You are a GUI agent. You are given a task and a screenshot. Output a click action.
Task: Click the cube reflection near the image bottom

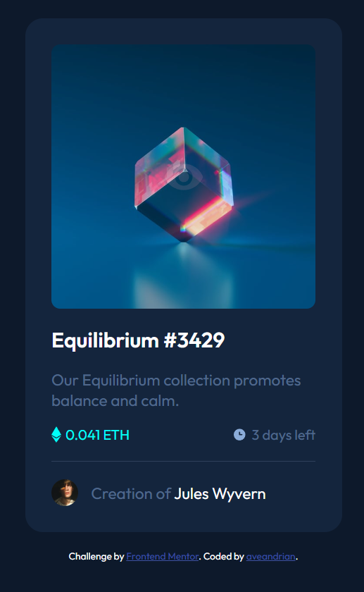click(x=183, y=281)
